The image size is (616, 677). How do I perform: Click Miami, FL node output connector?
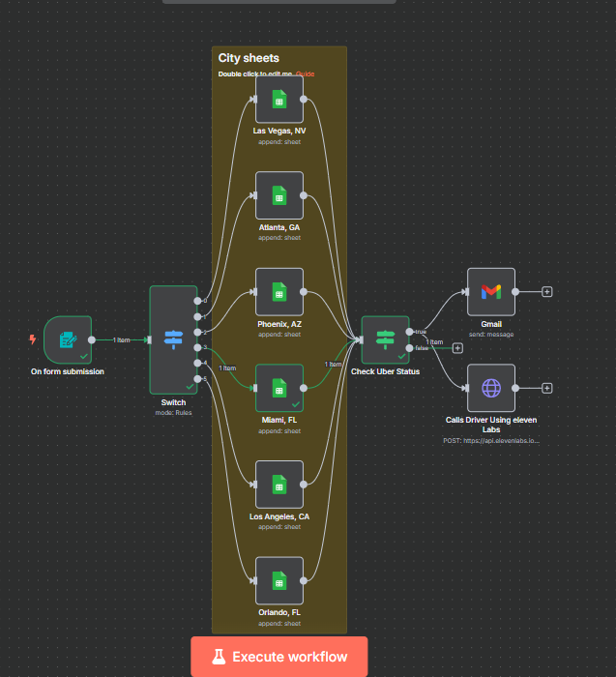pyautogui.click(x=304, y=388)
